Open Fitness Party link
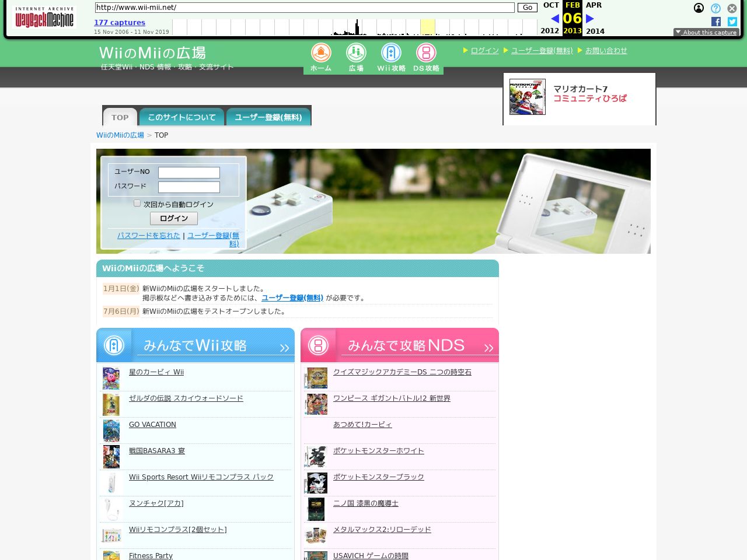Screen dimensions: 747x560 [151, 556]
